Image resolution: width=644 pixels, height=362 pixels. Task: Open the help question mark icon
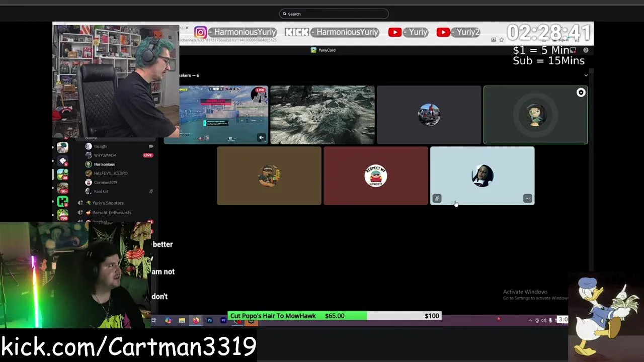(586, 50)
